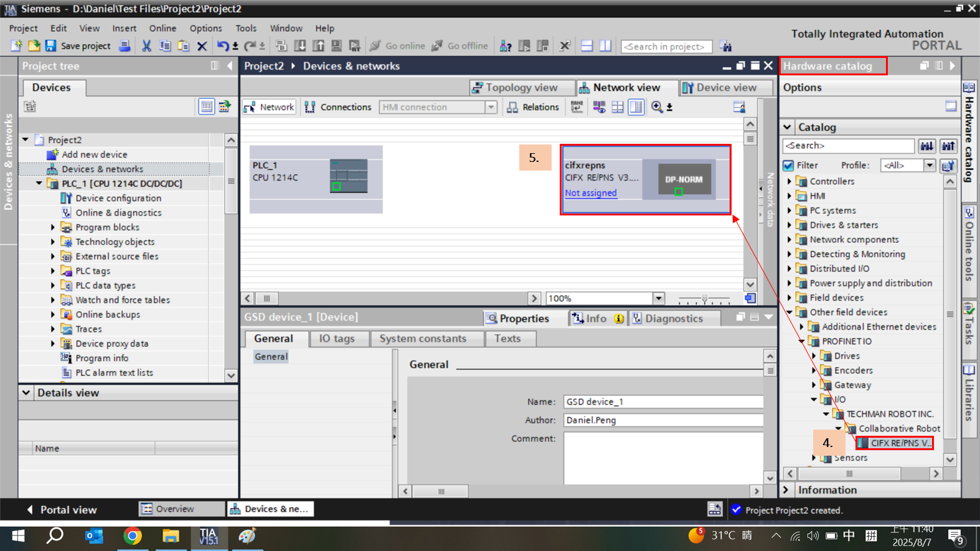Click the Not assigned link on cifxrepns

click(x=591, y=193)
